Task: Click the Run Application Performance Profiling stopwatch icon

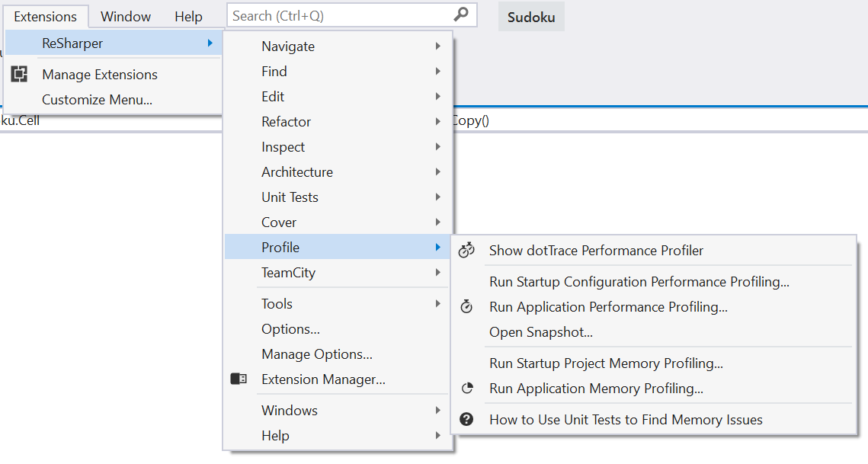Action: coord(467,307)
